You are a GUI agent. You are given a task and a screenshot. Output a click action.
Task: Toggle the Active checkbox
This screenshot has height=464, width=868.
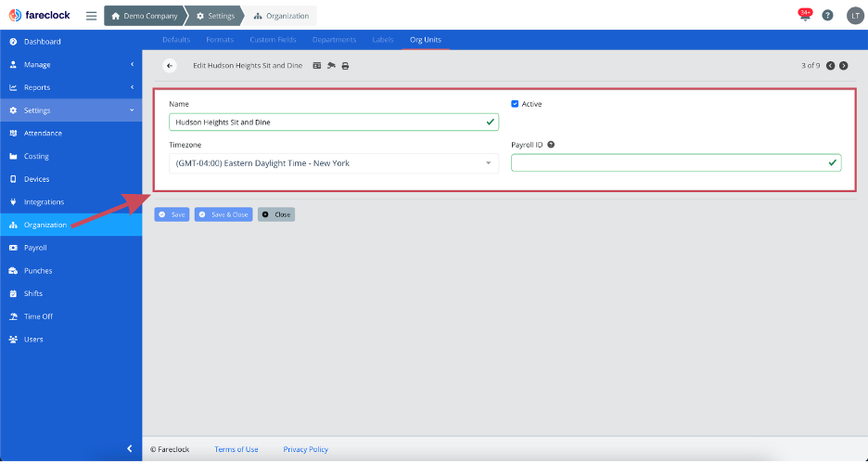click(x=515, y=104)
